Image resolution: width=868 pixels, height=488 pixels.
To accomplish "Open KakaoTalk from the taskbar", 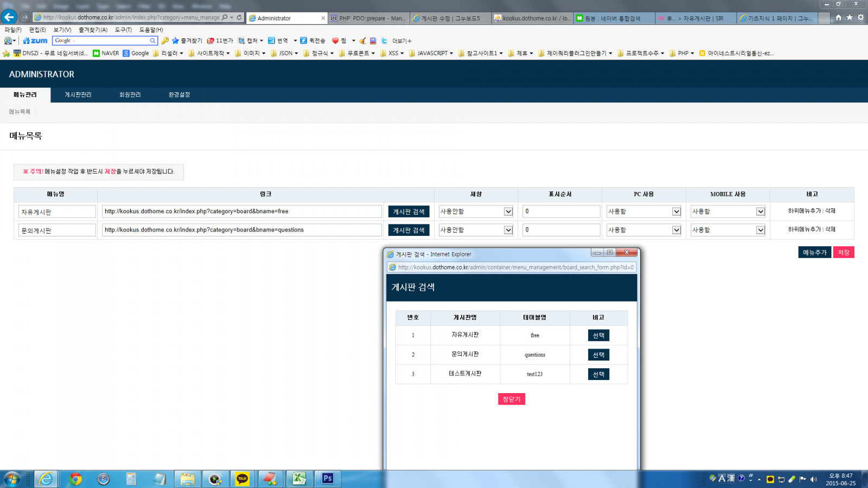I will [x=242, y=479].
